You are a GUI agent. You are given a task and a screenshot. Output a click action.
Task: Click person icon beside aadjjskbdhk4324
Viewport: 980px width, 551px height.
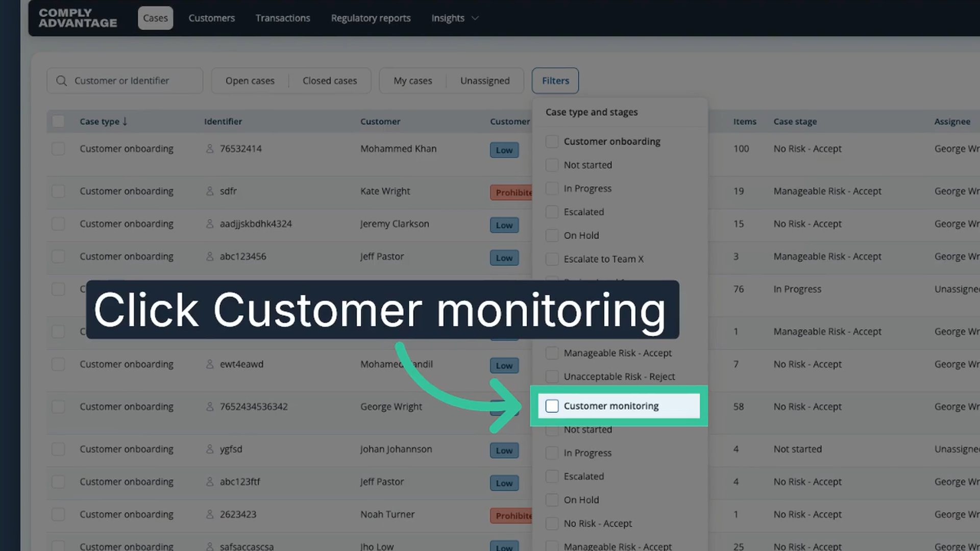[x=209, y=223]
